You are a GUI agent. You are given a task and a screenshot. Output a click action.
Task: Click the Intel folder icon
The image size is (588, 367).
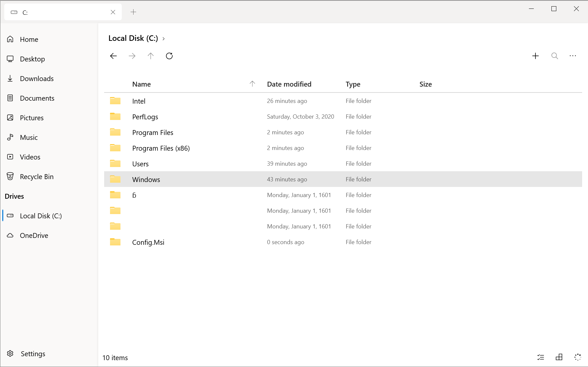click(x=115, y=101)
